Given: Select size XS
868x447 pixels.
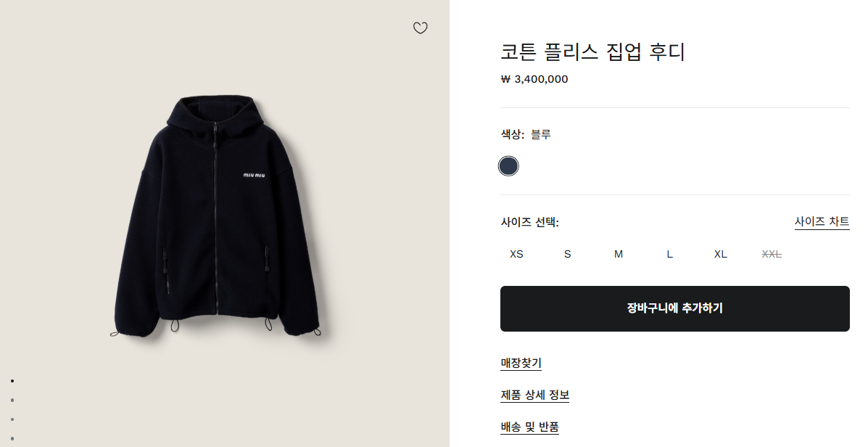Looking at the screenshot, I should click(516, 254).
